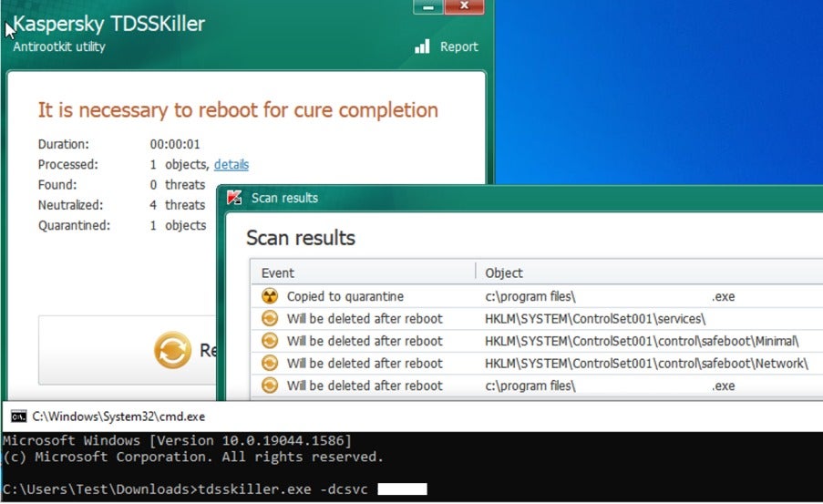Click the quarantine radiation icon
Viewport: 823px width, 504px height.
[270, 296]
